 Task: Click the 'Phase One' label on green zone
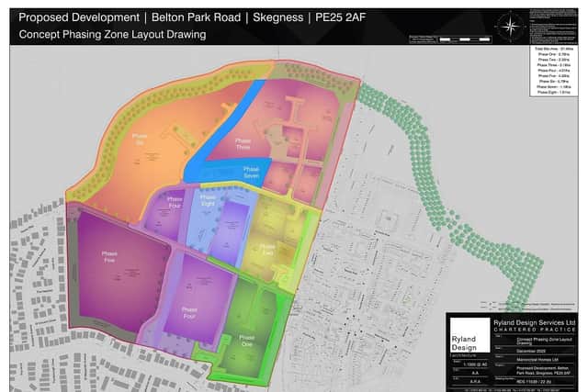[x=247, y=341]
